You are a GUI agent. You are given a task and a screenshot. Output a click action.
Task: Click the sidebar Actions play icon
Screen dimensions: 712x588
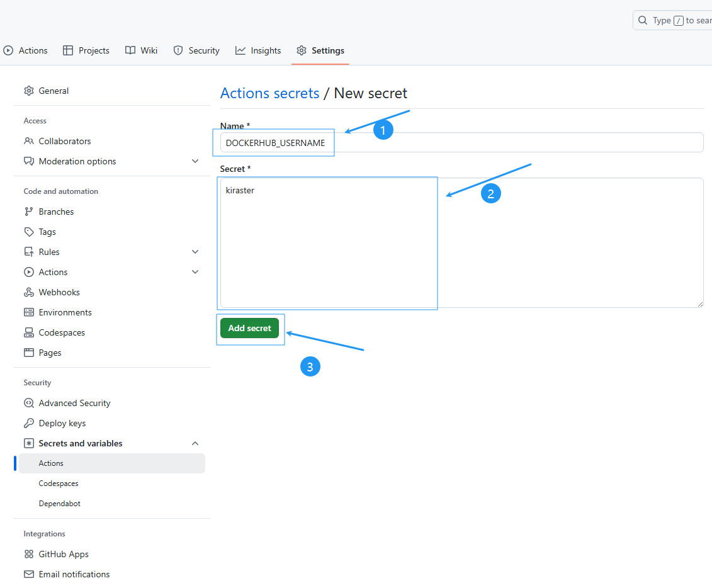28,272
